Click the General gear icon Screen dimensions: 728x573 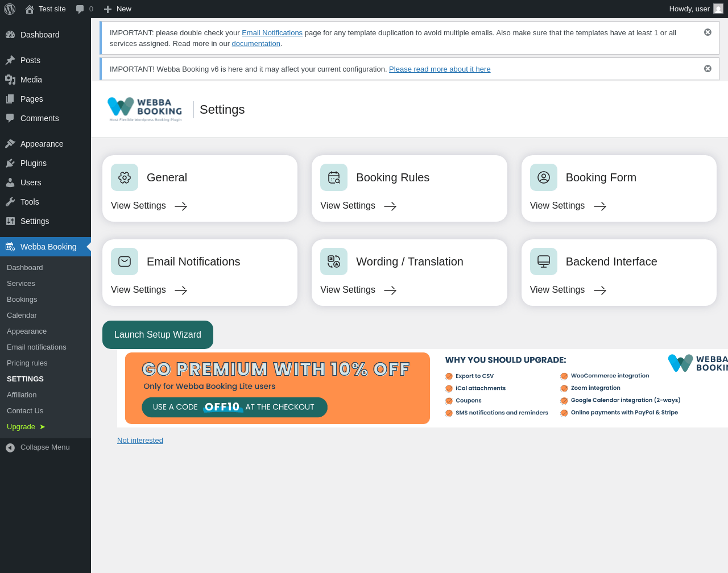[x=125, y=177]
